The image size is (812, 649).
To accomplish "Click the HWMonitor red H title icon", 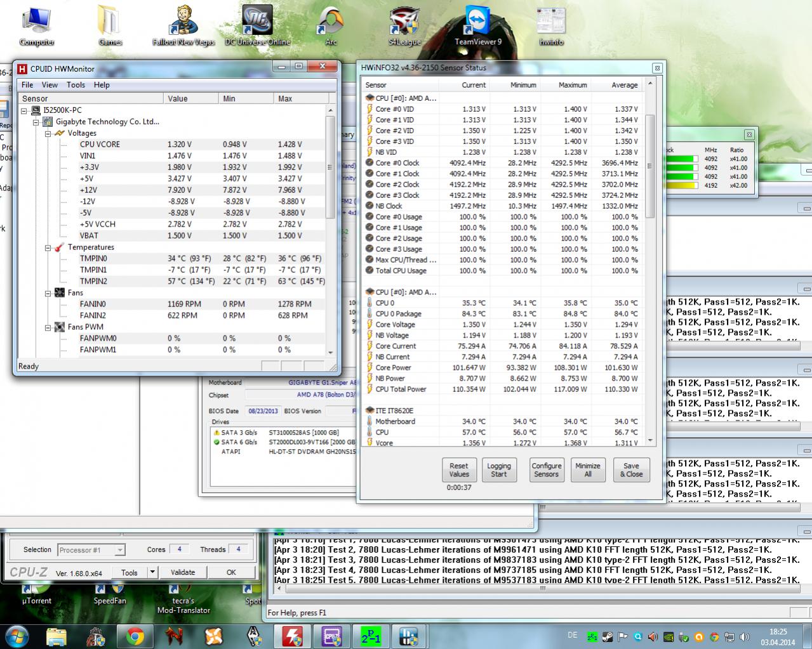I will (22, 69).
